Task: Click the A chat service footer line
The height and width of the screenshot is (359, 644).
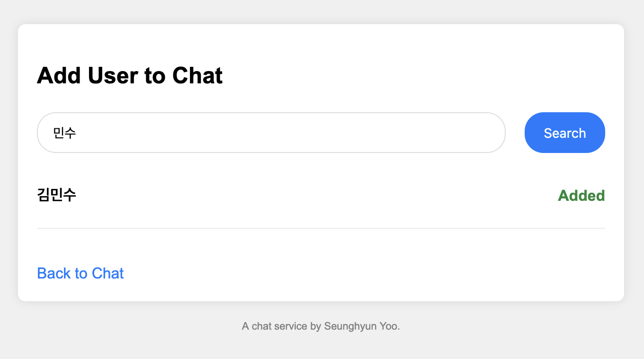Action: click(275, 326)
